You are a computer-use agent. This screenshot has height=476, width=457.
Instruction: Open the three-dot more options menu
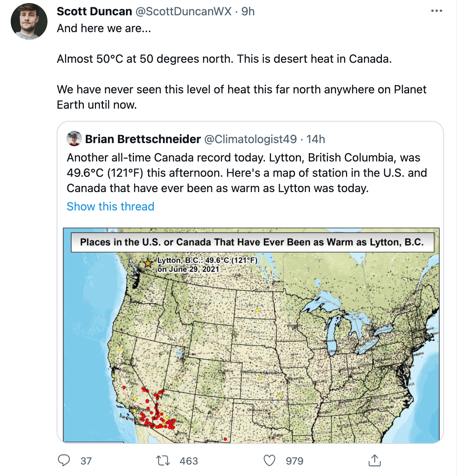click(437, 11)
